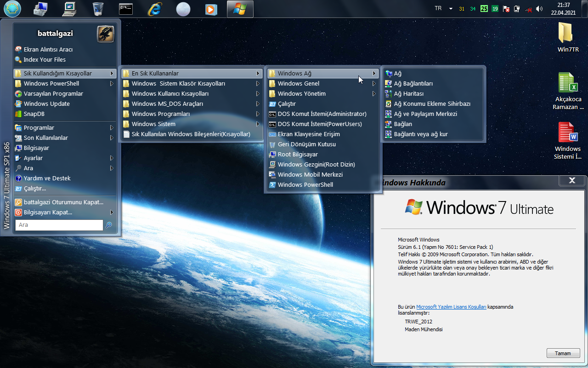
Task: Open Windows Mobil Merkezi
Action: coord(322,174)
